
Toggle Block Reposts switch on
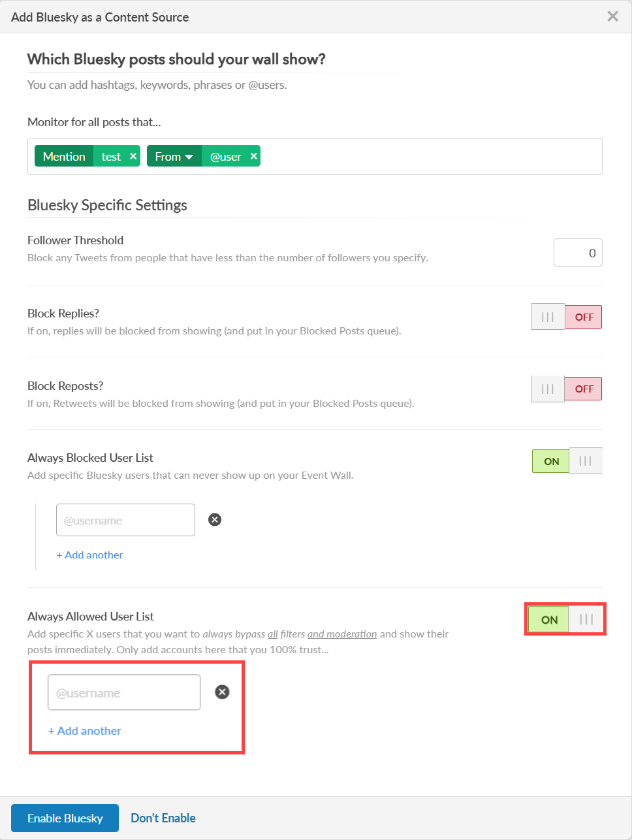pyautogui.click(x=566, y=389)
